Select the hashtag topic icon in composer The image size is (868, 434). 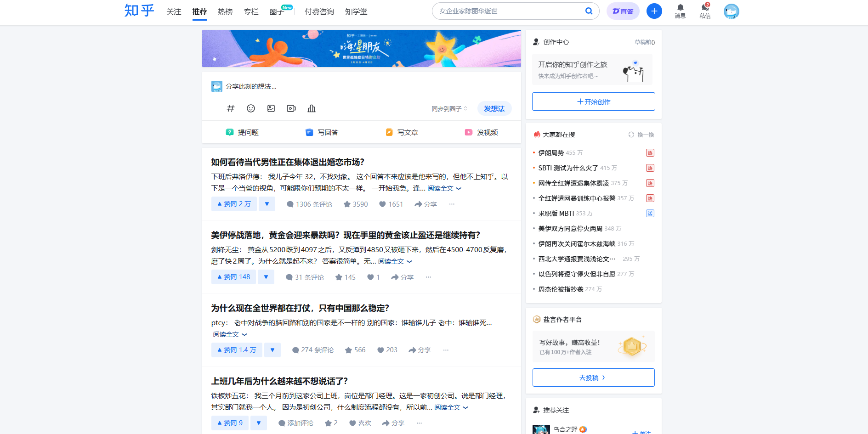pos(230,108)
